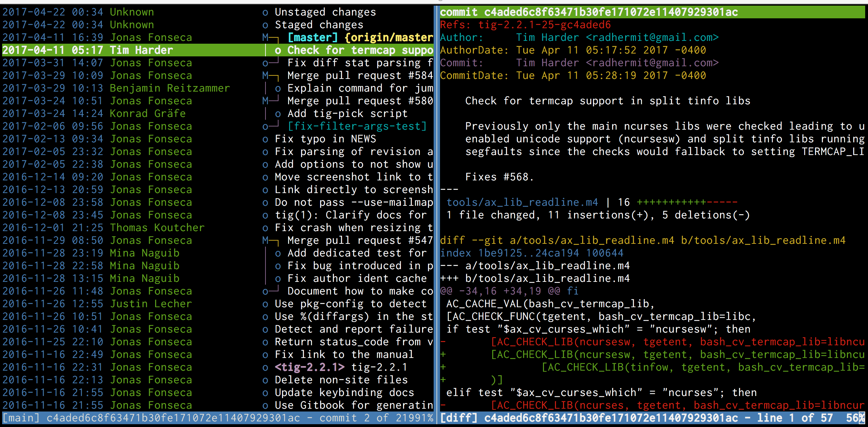Image resolution: width=868 pixels, height=427 pixels.
Task: Click the graph node of Explain command commit
Action: pos(278,88)
